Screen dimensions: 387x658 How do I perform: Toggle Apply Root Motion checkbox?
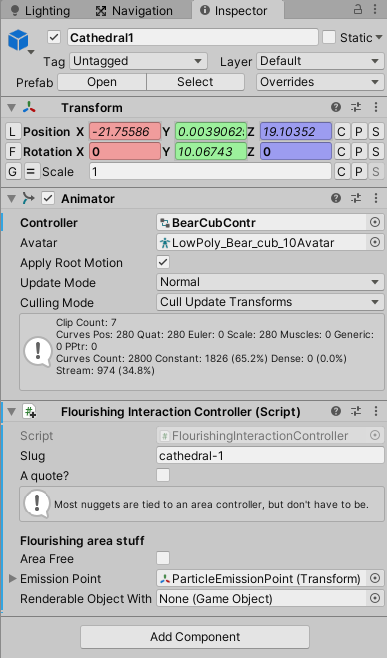[x=163, y=262]
